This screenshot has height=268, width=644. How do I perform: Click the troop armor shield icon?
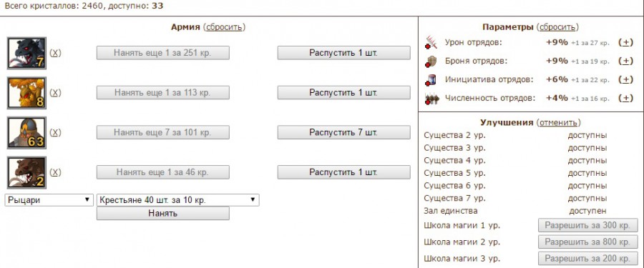pyautogui.click(x=431, y=61)
